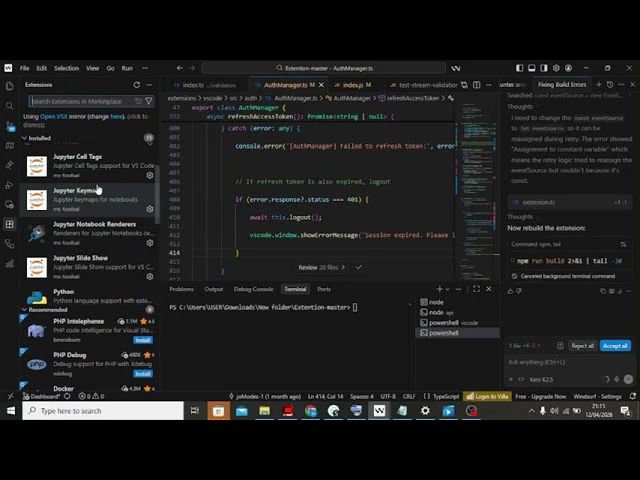Viewport: 640px width, 480px height.
Task: Switch to the Ports panel tab
Action: tap(324, 289)
